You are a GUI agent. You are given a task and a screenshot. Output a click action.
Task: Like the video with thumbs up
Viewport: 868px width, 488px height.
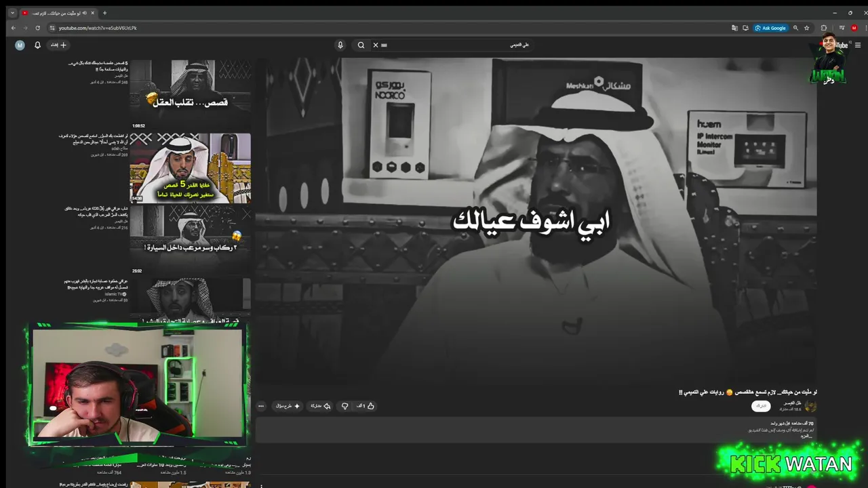click(366, 406)
